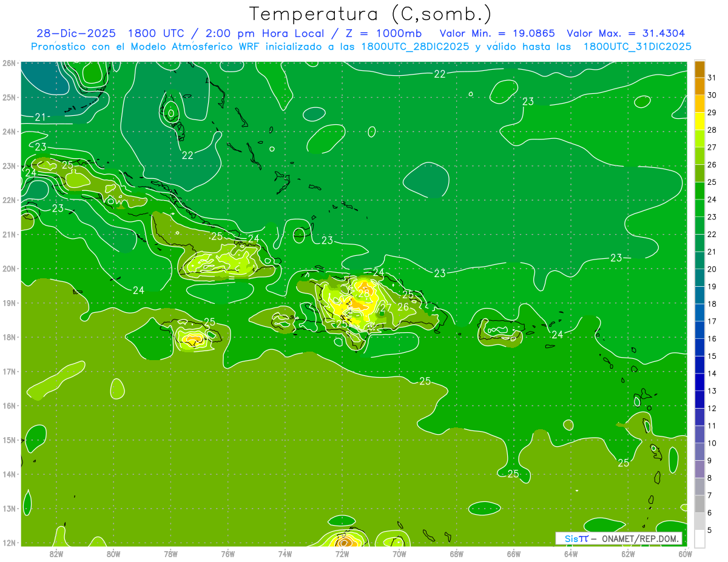Click latitude label '21N'
728x562 pixels.
coord(9,235)
